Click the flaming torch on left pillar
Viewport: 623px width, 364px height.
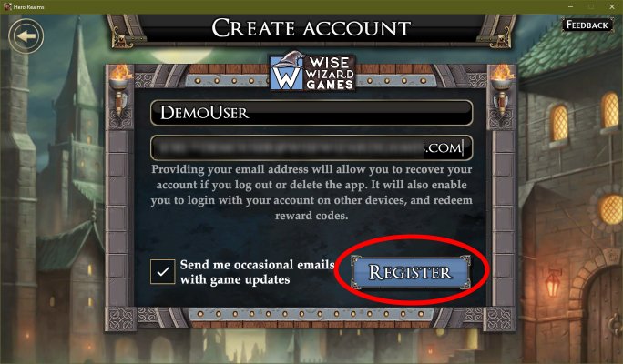click(x=121, y=88)
